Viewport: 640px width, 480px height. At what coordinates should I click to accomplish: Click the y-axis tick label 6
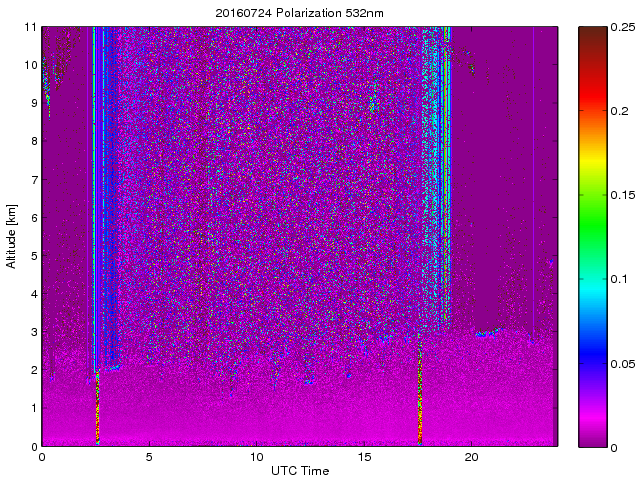tap(33, 218)
